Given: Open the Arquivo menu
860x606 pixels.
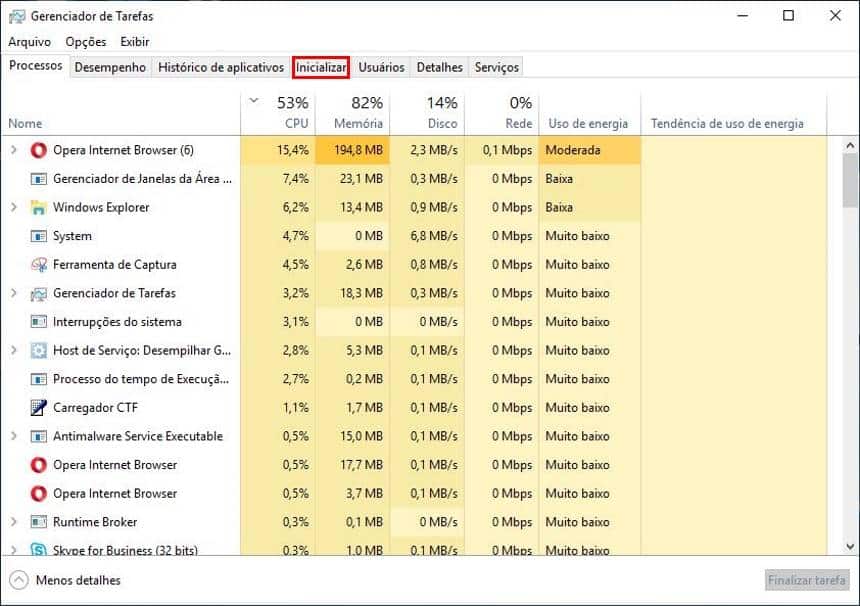Looking at the screenshot, I should click(x=30, y=42).
